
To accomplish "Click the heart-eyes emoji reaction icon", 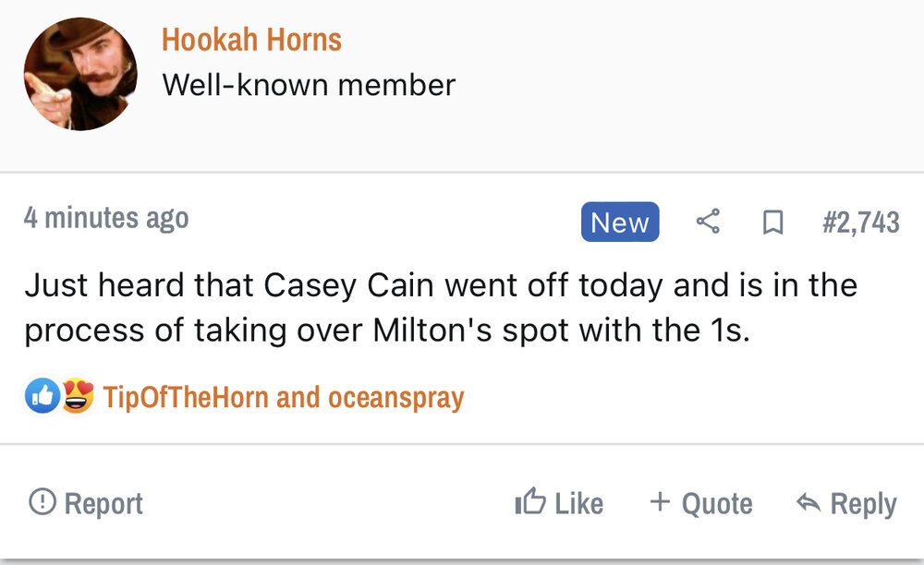I will point(78,397).
